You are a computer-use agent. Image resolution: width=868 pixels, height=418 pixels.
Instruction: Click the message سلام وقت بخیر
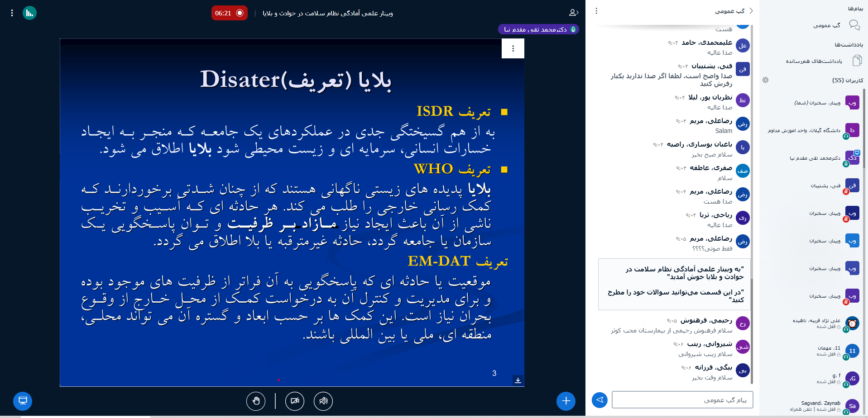click(712, 377)
